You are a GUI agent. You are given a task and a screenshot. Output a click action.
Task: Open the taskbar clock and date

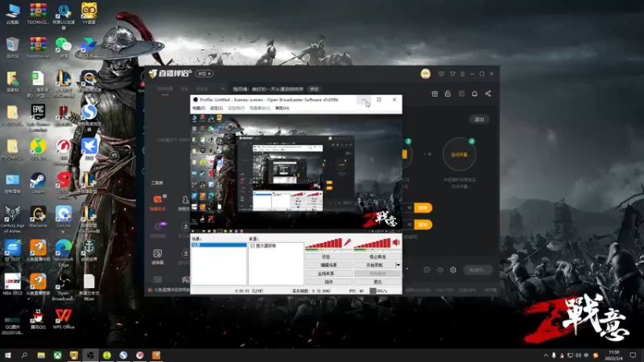tap(614, 356)
